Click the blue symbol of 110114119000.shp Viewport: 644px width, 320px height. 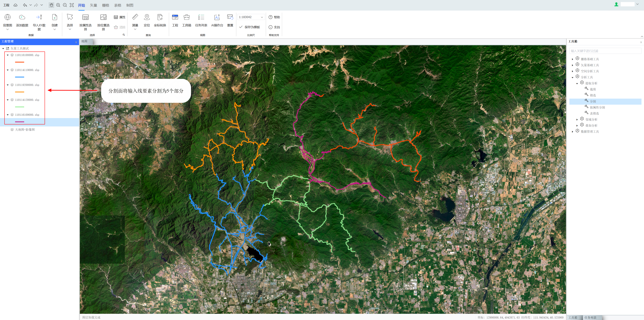point(19,77)
